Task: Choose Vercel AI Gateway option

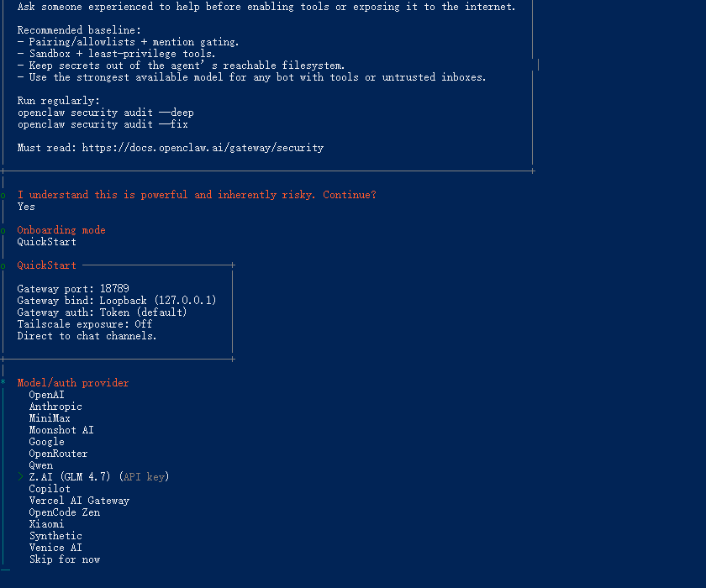Action: [79, 501]
